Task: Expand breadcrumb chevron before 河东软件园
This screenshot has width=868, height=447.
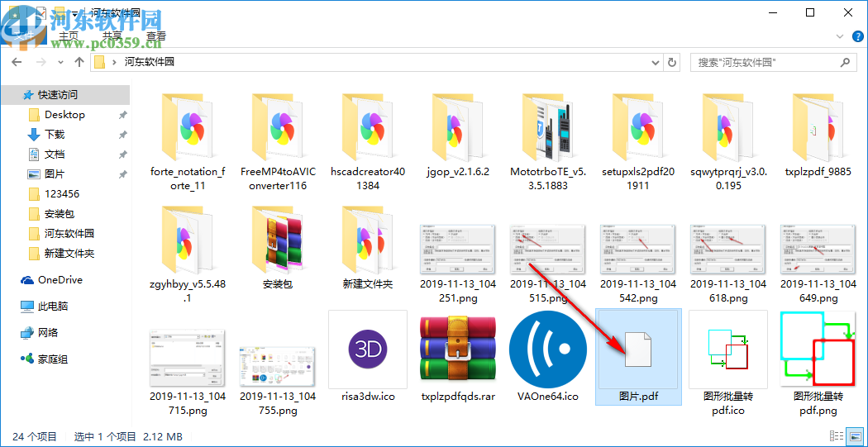Action: tap(115, 62)
